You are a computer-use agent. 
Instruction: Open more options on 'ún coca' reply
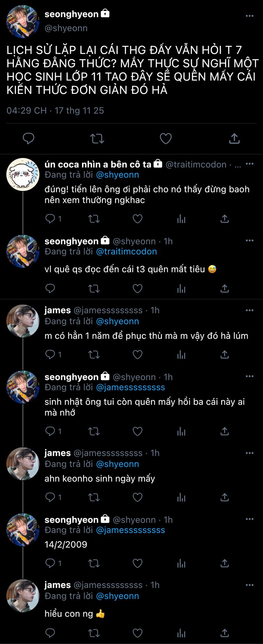pyautogui.click(x=250, y=164)
